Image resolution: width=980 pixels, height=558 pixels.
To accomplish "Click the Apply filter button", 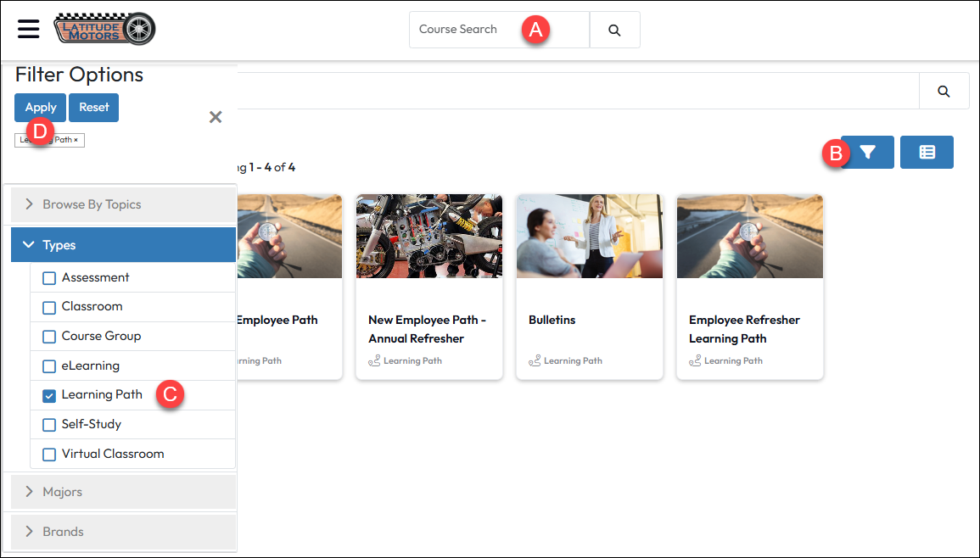I will tap(40, 108).
